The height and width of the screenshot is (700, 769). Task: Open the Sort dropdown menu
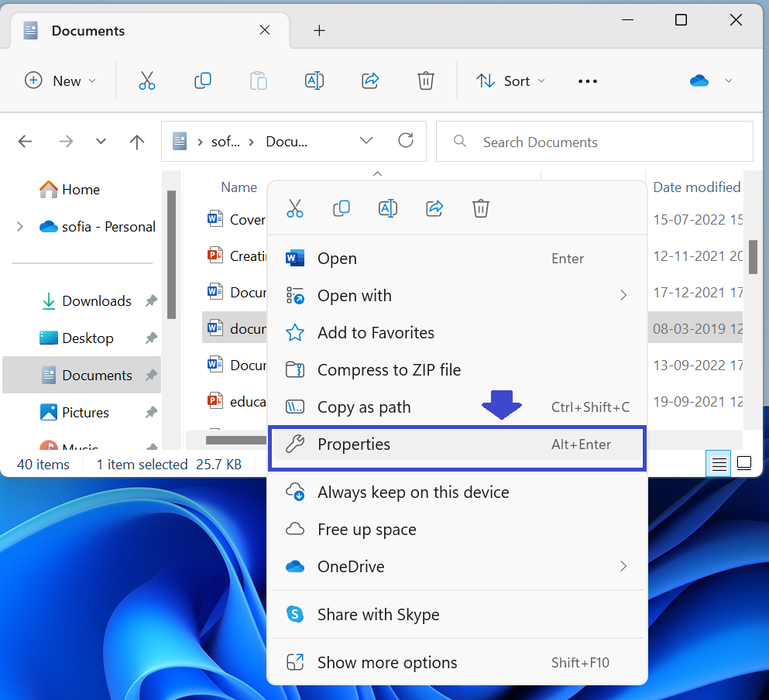(510, 81)
